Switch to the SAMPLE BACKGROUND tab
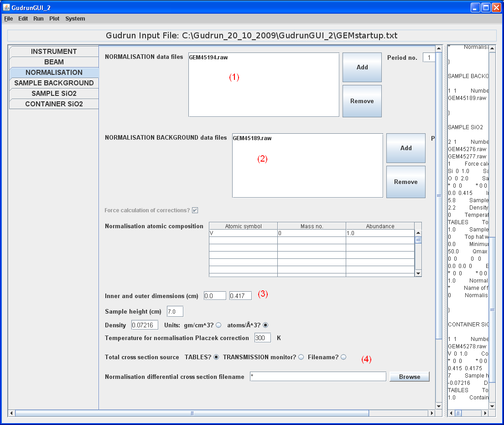The image size is (504, 425). pyautogui.click(x=54, y=83)
